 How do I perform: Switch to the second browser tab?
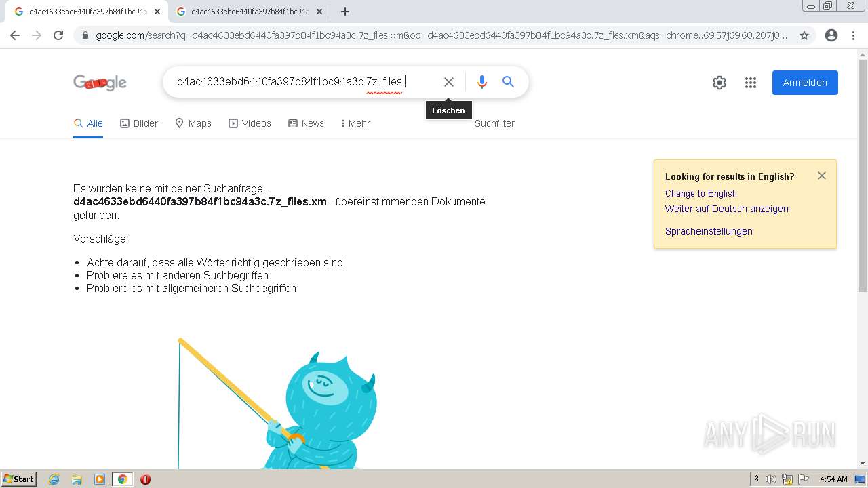point(250,12)
